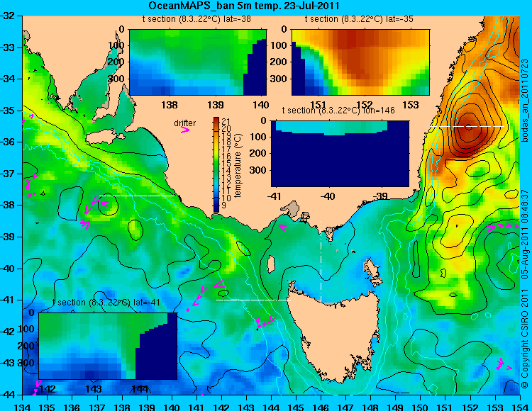532x411 pixels.
Task: Click the vertical temperature color bar
Action: (216, 164)
